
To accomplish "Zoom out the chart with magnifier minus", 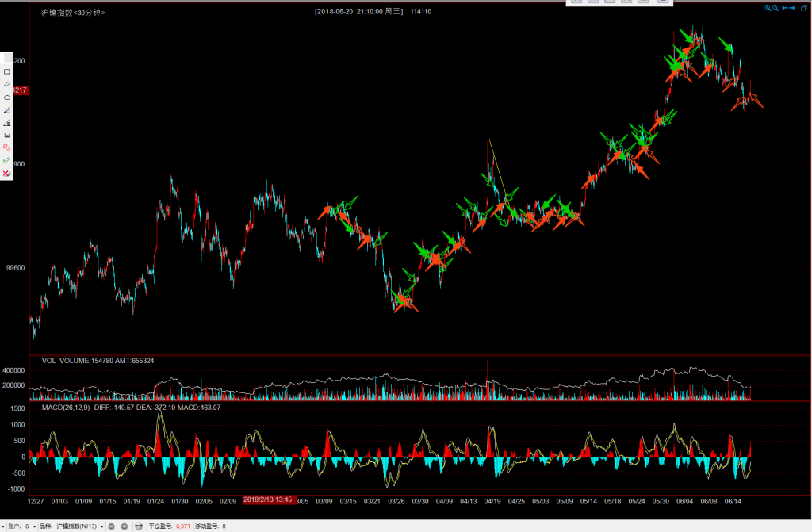I will pyautogui.click(x=776, y=8).
